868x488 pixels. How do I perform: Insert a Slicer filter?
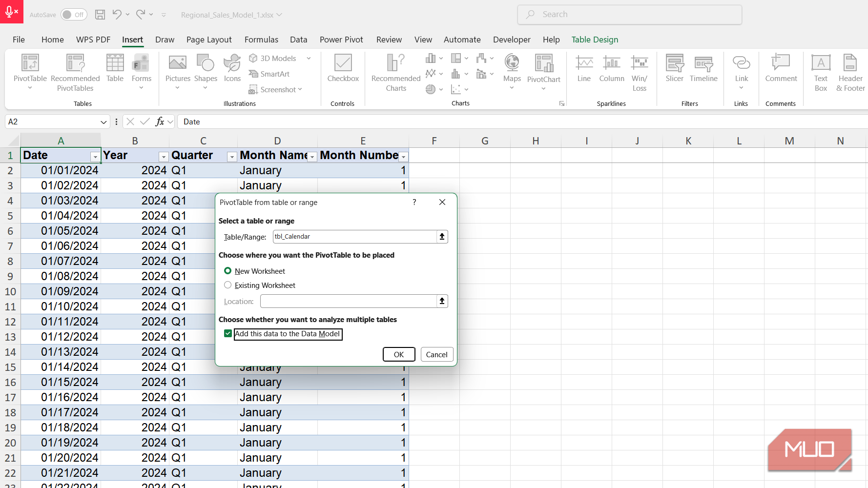pyautogui.click(x=675, y=68)
